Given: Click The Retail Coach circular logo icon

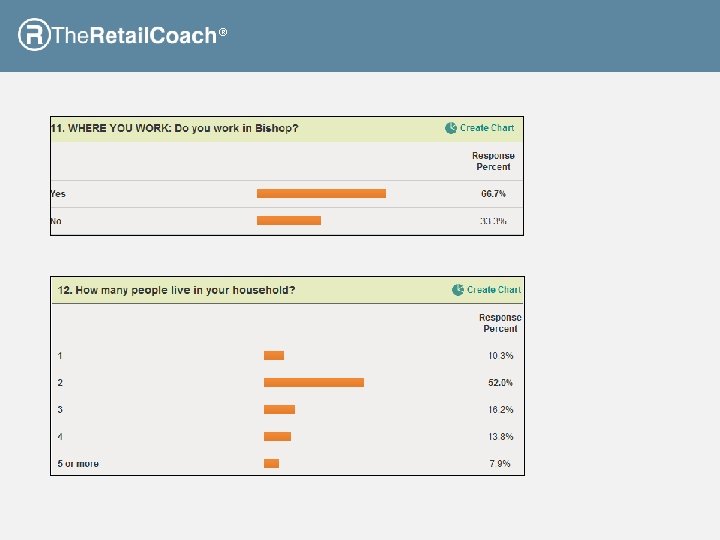Looking at the screenshot, I should click(34, 35).
